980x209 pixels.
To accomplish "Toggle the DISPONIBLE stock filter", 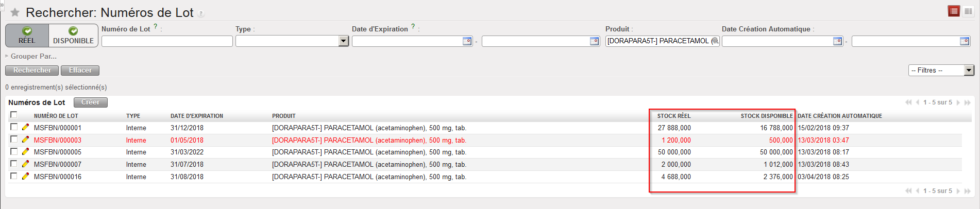I will (73, 36).
